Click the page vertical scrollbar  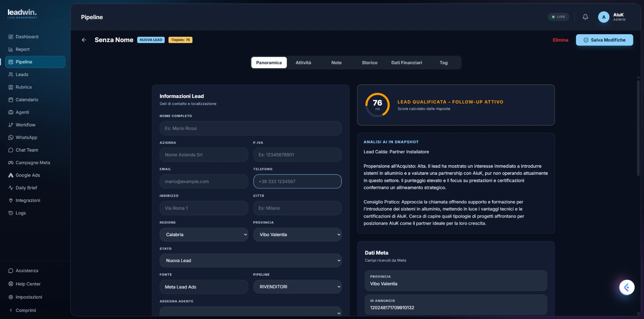point(638,127)
